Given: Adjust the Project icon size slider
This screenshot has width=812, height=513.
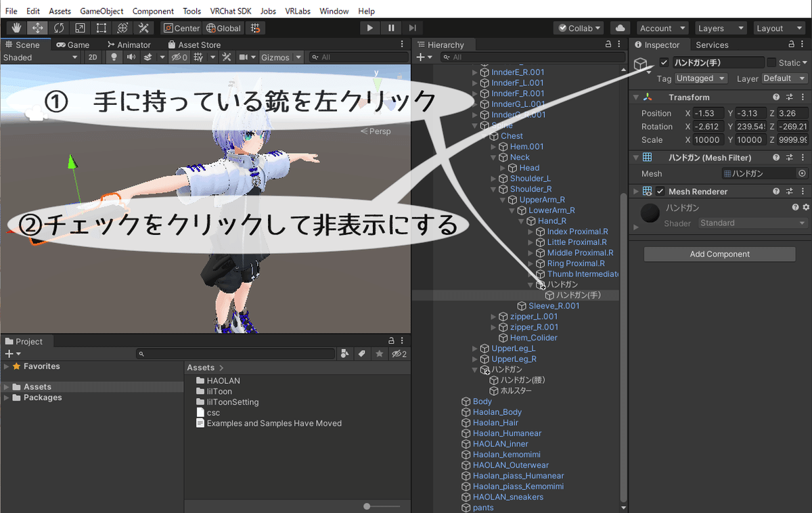Looking at the screenshot, I should tap(382, 506).
